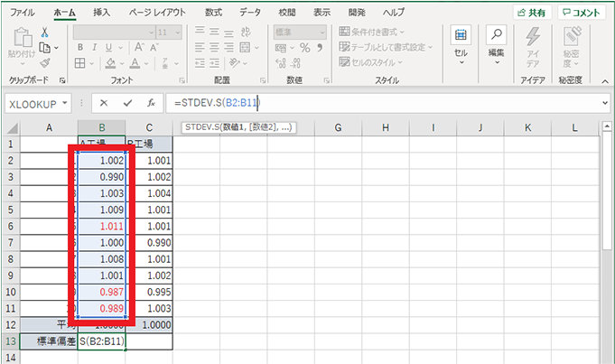Open the number format dropdown (標準)
This screenshot has height=364, width=615.
[x=300, y=33]
